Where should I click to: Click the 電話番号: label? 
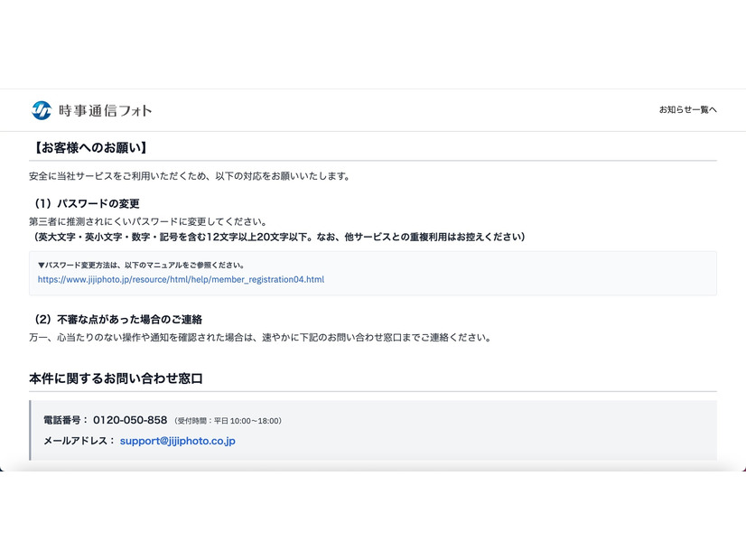coord(66,420)
